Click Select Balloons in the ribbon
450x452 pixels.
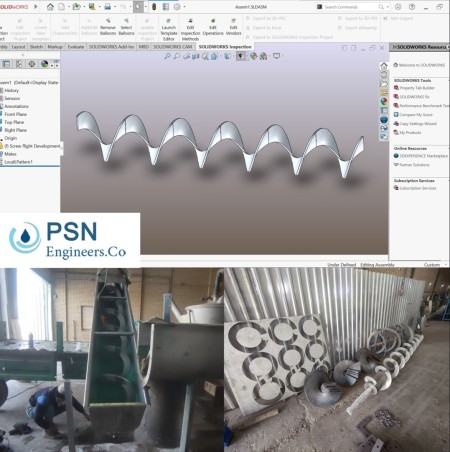(x=126, y=27)
